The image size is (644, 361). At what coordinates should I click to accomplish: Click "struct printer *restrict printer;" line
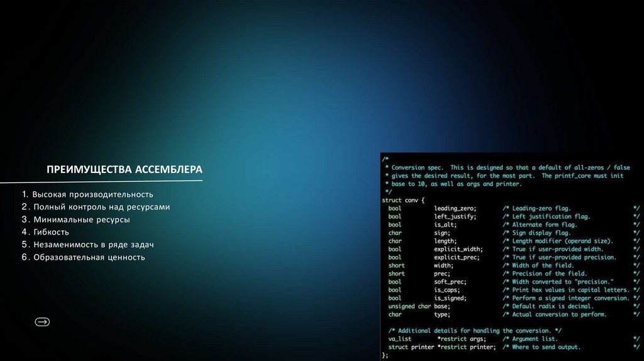(x=442, y=347)
